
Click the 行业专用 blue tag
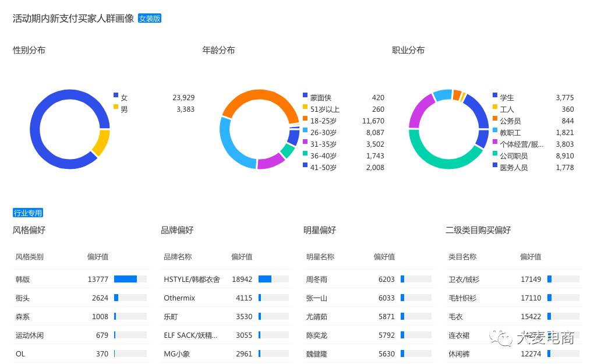(x=27, y=213)
